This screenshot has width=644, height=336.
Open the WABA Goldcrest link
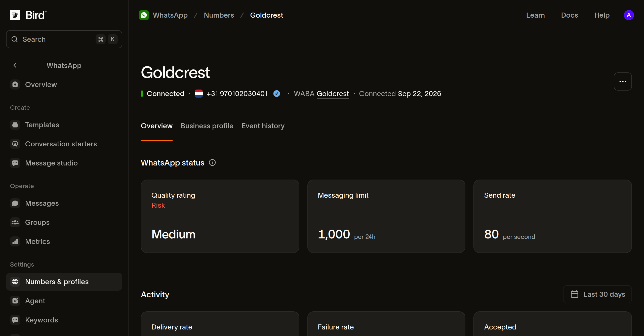[x=333, y=94]
